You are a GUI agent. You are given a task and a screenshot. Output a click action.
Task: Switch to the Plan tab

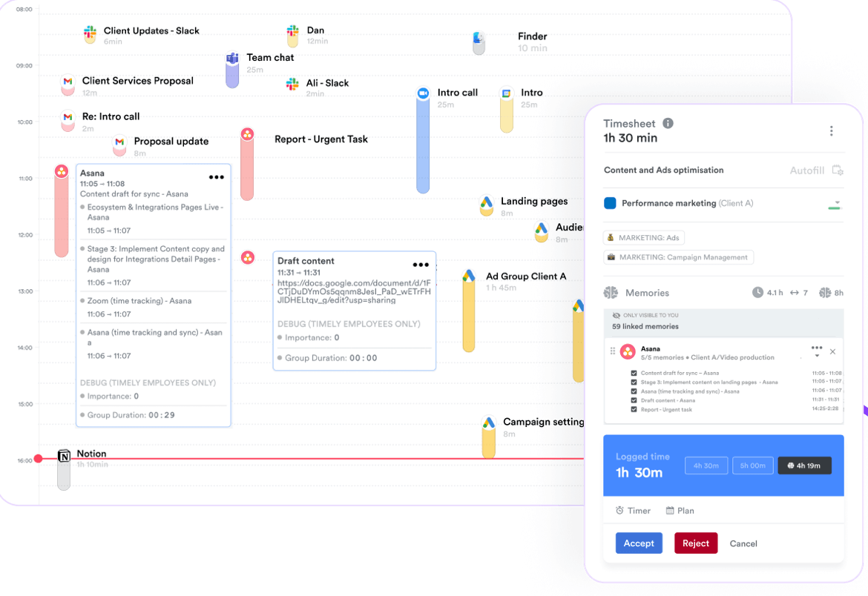(x=680, y=510)
